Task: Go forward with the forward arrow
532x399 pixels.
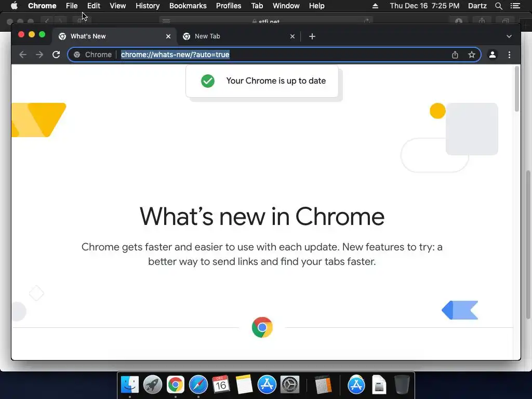Action: [39, 55]
